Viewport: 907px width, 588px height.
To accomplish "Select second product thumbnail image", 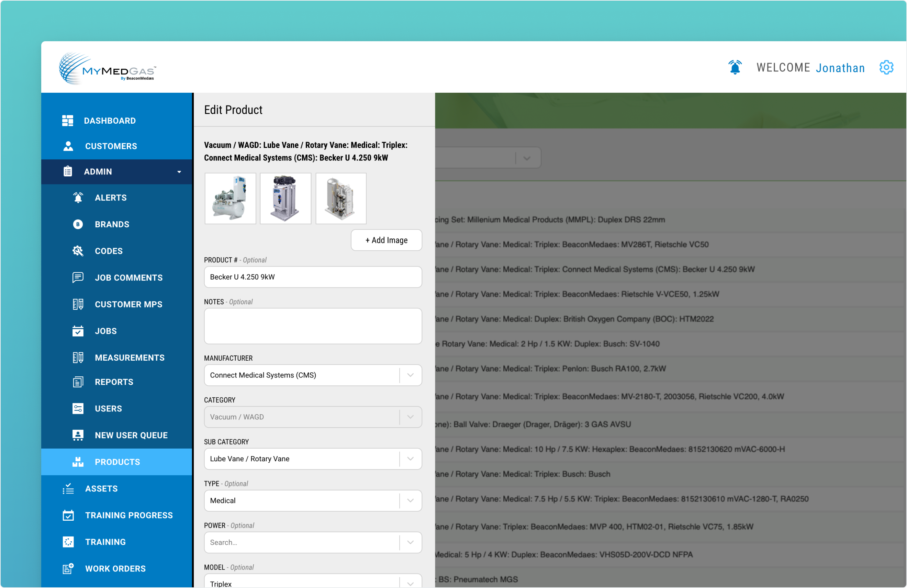I will point(285,199).
